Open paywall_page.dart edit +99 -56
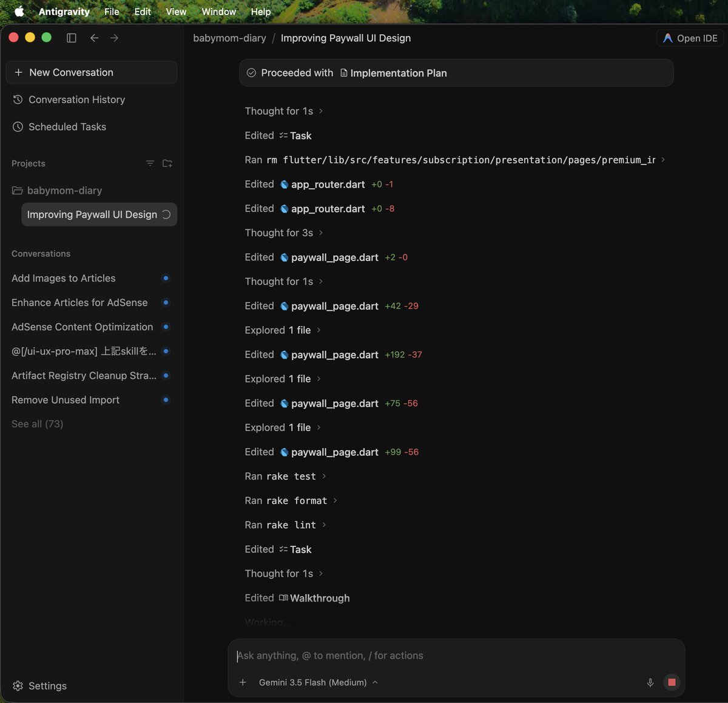728x703 pixels. pos(334,452)
